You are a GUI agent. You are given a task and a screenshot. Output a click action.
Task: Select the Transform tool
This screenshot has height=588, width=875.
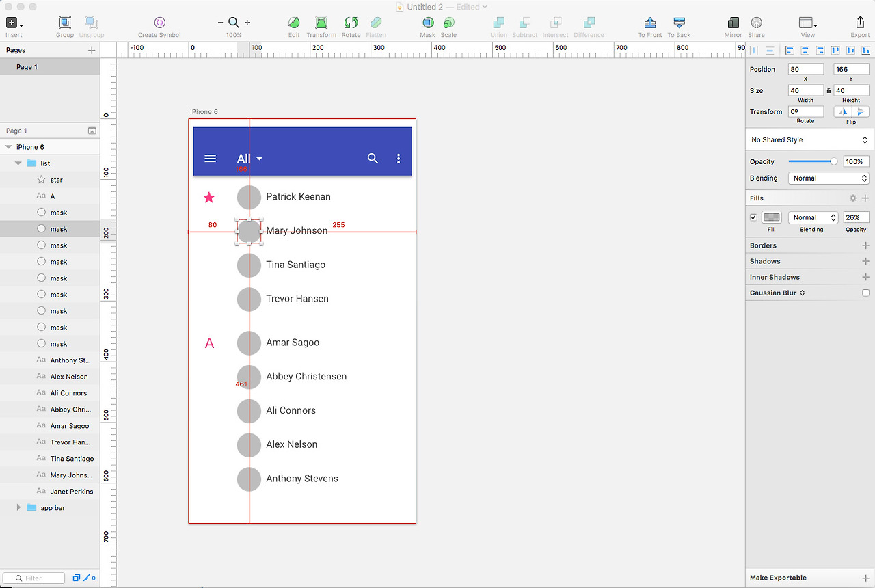tap(321, 23)
